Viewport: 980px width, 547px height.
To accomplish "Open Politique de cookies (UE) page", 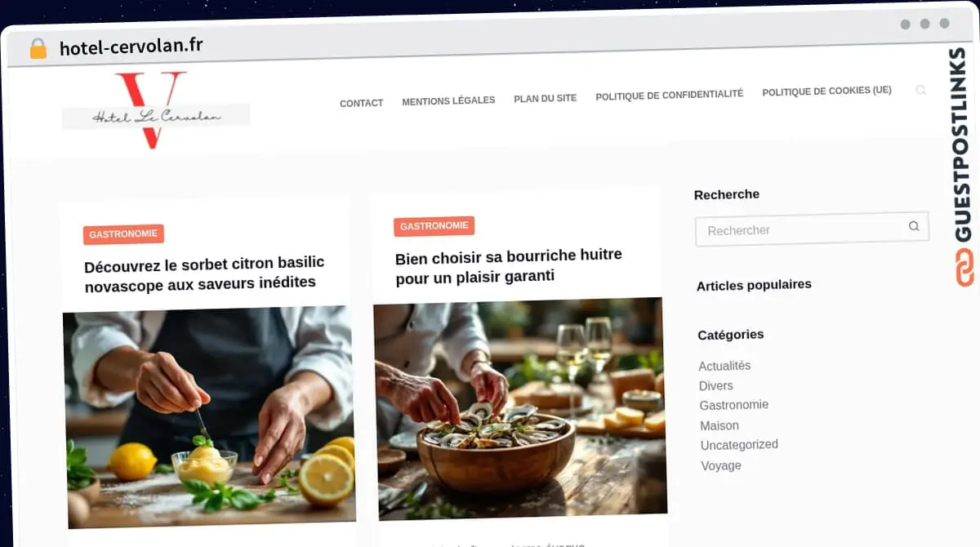I will tap(826, 91).
